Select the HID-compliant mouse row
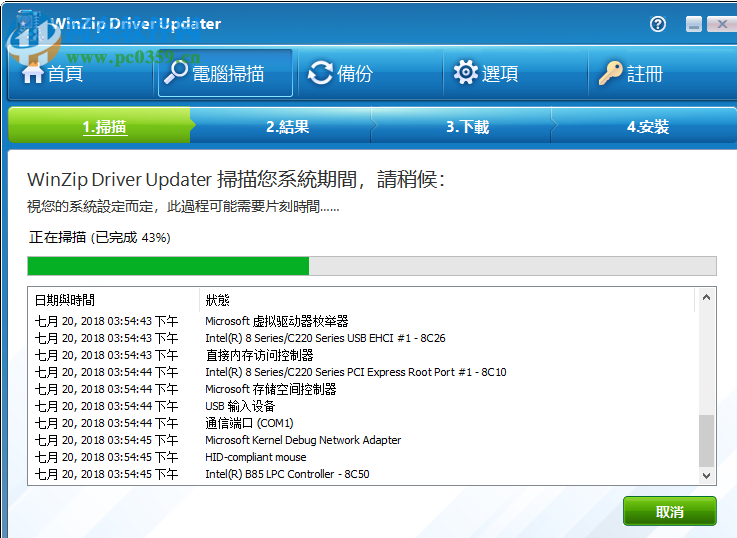The width and height of the screenshot is (737, 538). tap(362, 457)
